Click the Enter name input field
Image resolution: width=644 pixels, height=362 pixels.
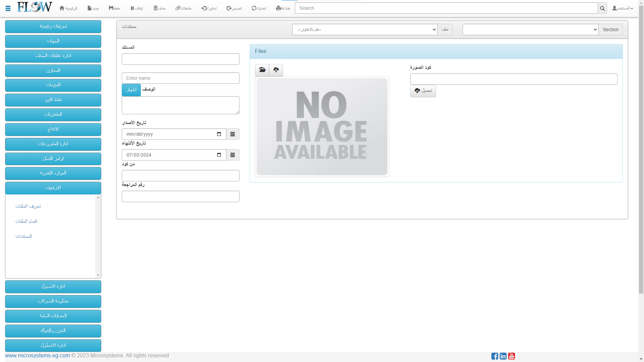coord(180,78)
